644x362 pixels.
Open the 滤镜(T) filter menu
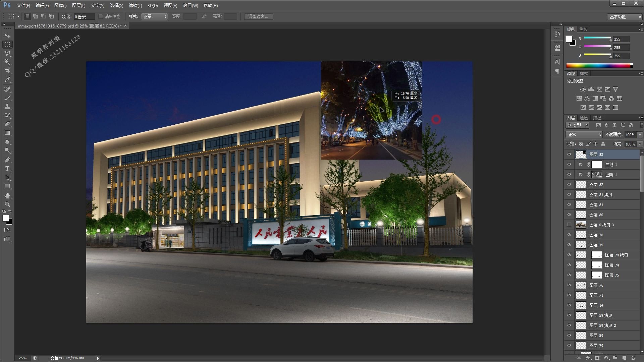click(x=135, y=5)
